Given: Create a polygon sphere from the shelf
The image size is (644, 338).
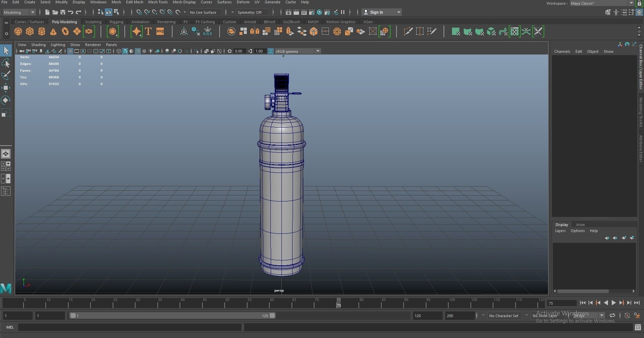Looking at the screenshot, I should coord(18,32).
